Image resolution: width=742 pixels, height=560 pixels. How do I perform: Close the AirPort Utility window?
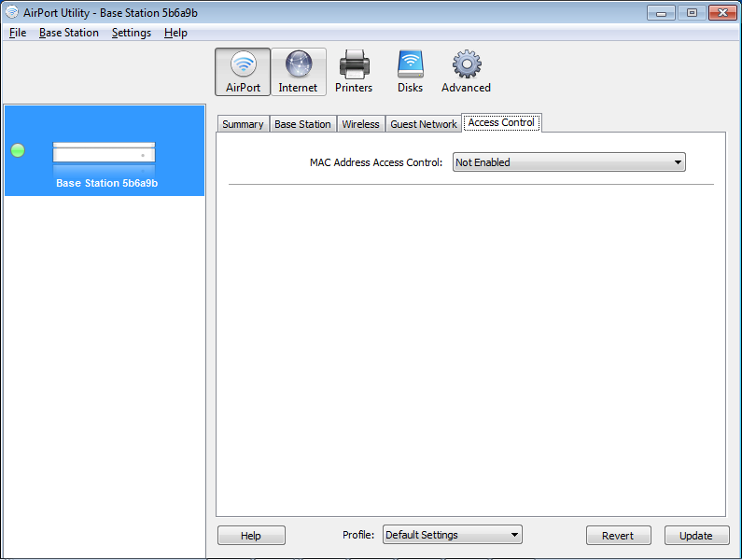[722, 13]
